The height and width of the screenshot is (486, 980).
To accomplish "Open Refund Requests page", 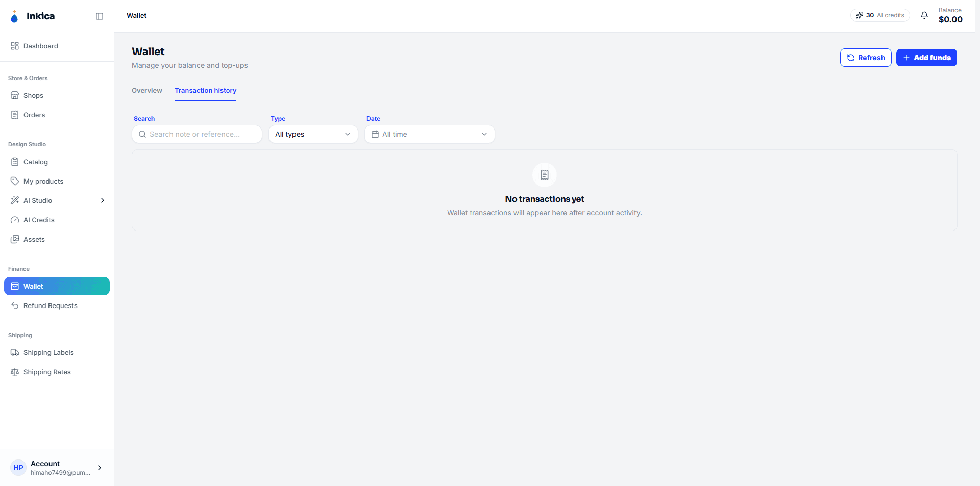I will pyautogui.click(x=57, y=305).
